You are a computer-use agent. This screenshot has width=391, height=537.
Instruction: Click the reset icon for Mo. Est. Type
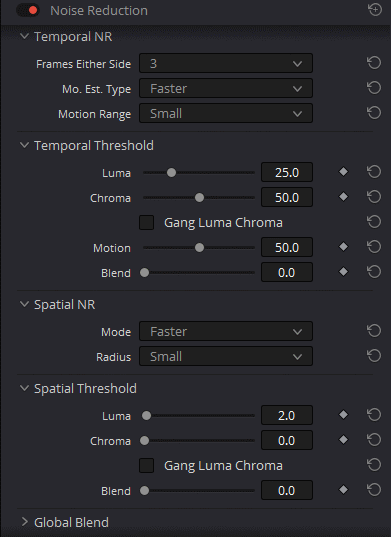[374, 88]
